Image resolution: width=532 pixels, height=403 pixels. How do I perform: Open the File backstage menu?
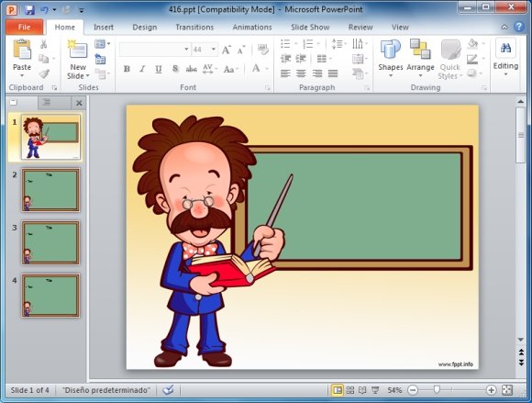pyautogui.click(x=25, y=28)
